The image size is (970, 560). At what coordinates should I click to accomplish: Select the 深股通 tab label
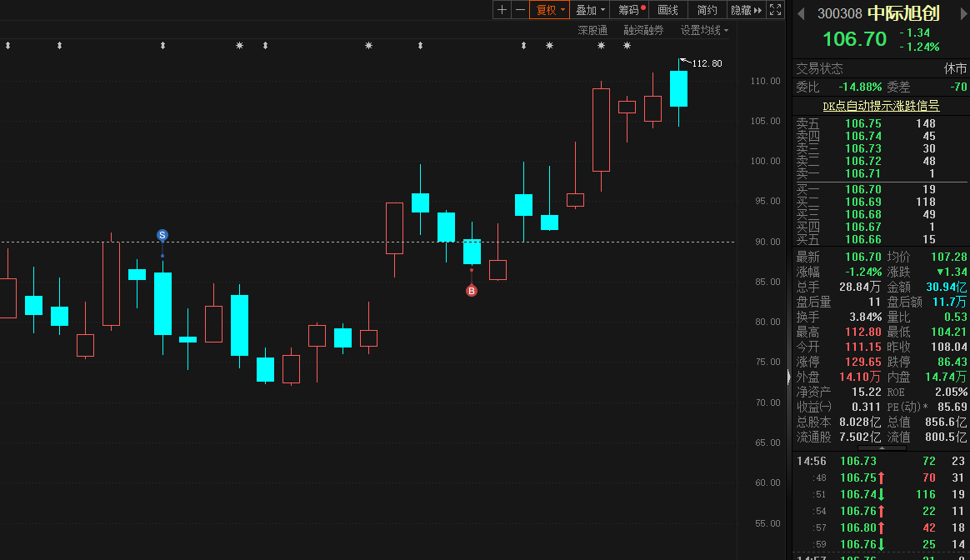(592, 30)
